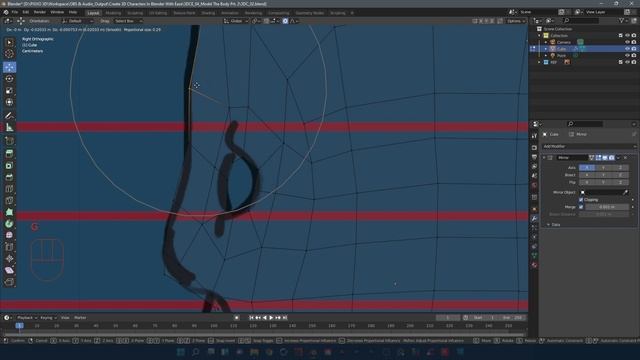Select the Rip Region tool
The width and height of the screenshot is (640, 360).
pos(9,282)
